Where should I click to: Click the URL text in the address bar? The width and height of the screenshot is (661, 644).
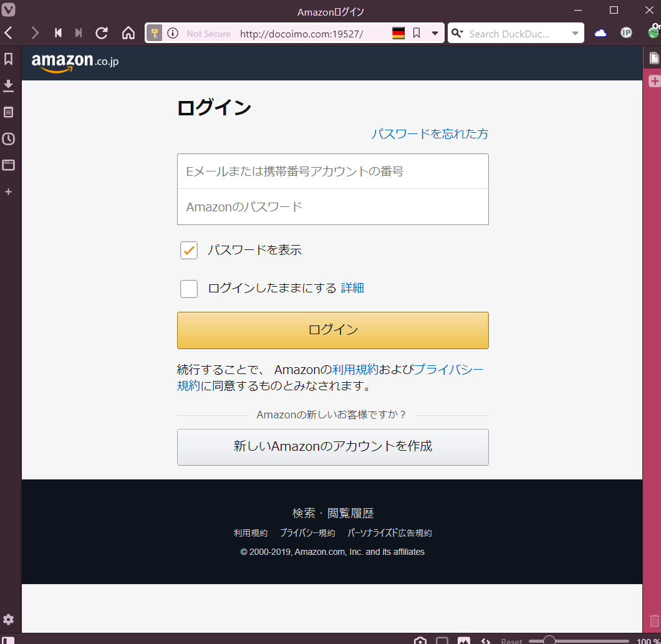(x=301, y=34)
